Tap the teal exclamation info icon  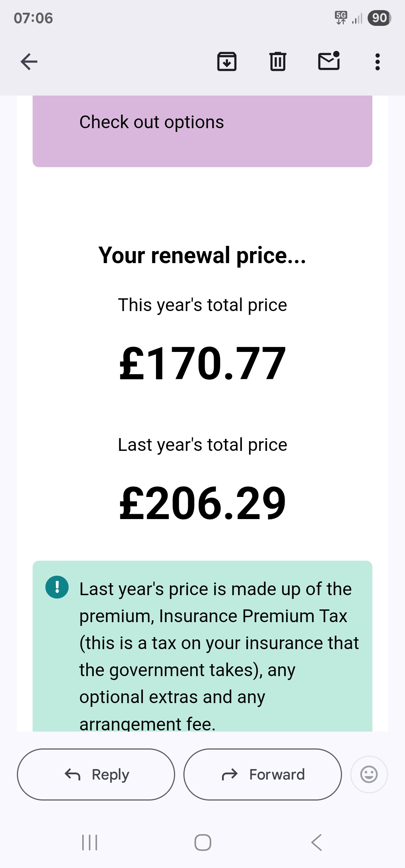click(57, 587)
